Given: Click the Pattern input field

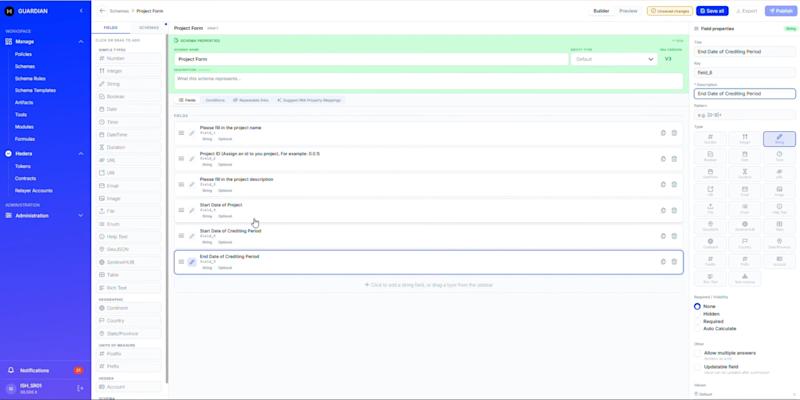Looking at the screenshot, I should coord(745,115).
